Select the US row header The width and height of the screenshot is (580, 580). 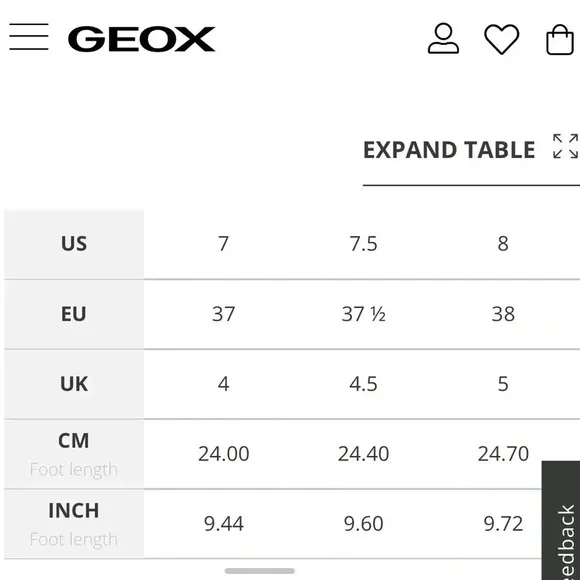[74, 244]
